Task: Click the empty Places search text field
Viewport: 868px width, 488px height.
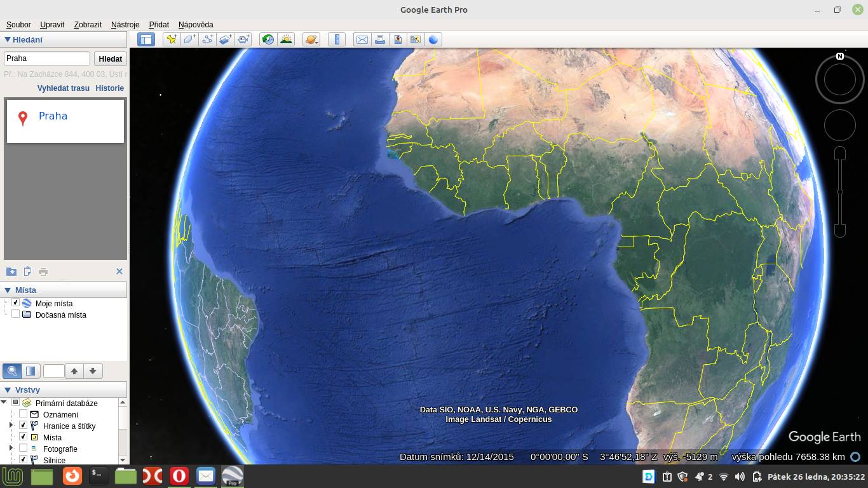Action: (x=54, y=371)
